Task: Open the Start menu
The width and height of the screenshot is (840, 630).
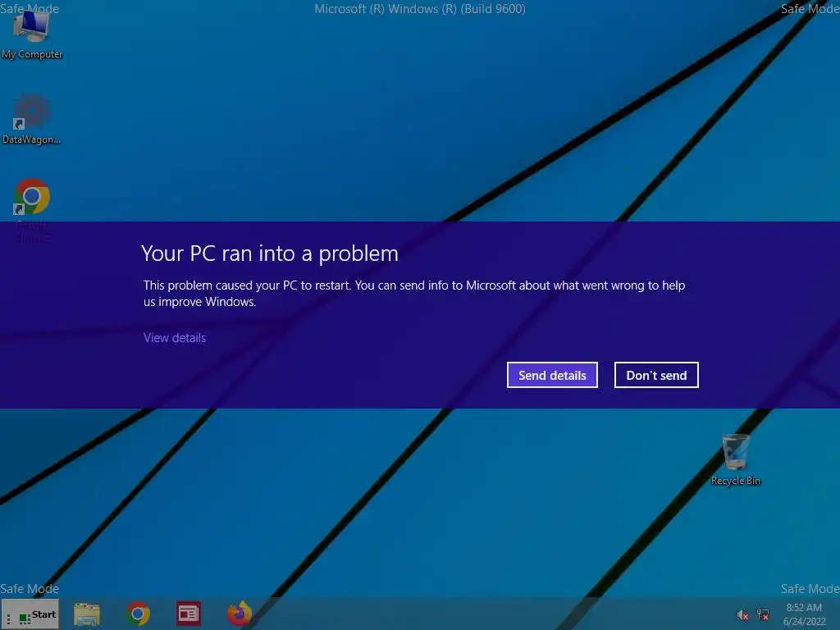Action: tap(30, 614)
